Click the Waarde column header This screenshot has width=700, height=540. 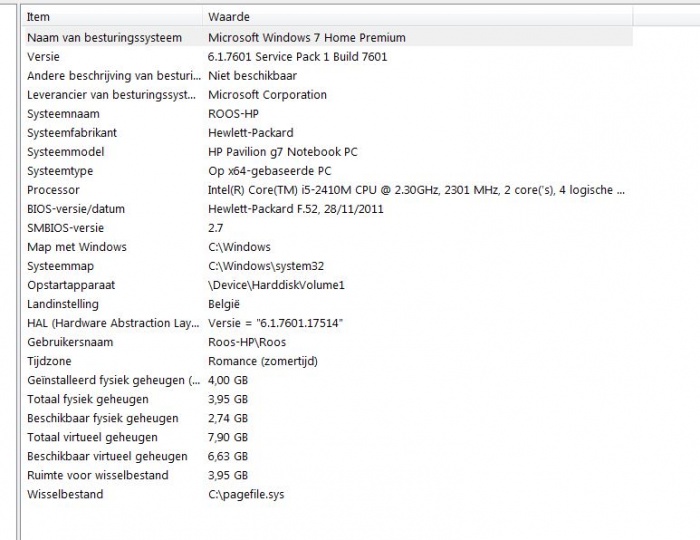pyautogui.click(x=418, y=17)
